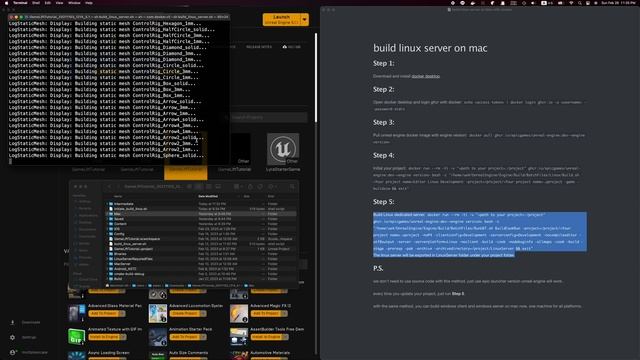Open Settings gear in Epic launcher sidebar

[13, 338]
